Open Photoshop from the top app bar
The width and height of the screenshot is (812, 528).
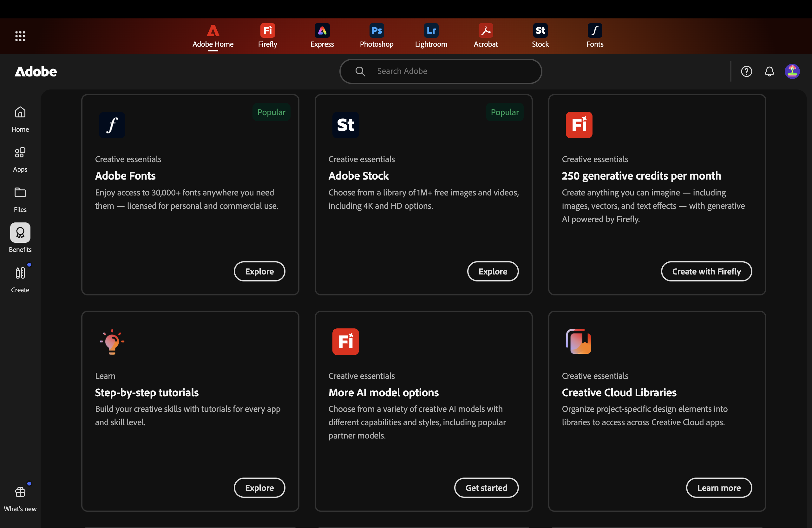point(376,36)
